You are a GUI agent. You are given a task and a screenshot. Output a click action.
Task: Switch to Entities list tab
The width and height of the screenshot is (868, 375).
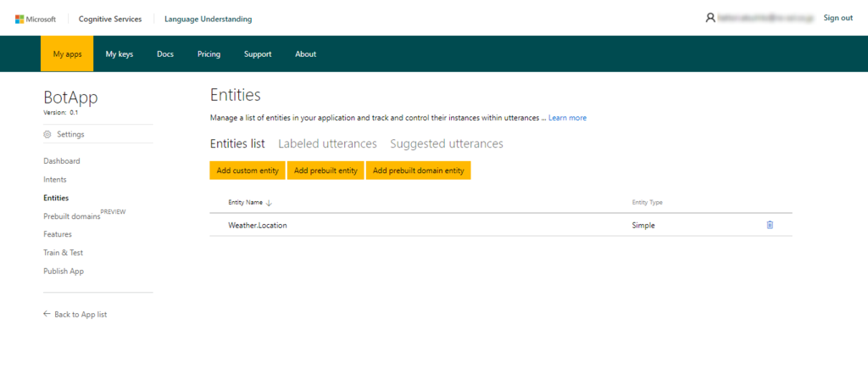[237, 143]
